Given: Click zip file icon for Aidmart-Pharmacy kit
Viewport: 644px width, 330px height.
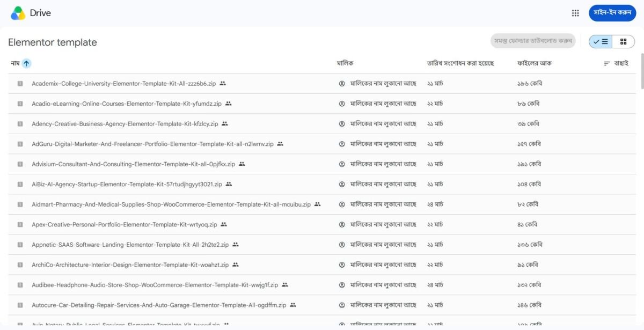Looking at the screenshot, I should coord(20,204).
